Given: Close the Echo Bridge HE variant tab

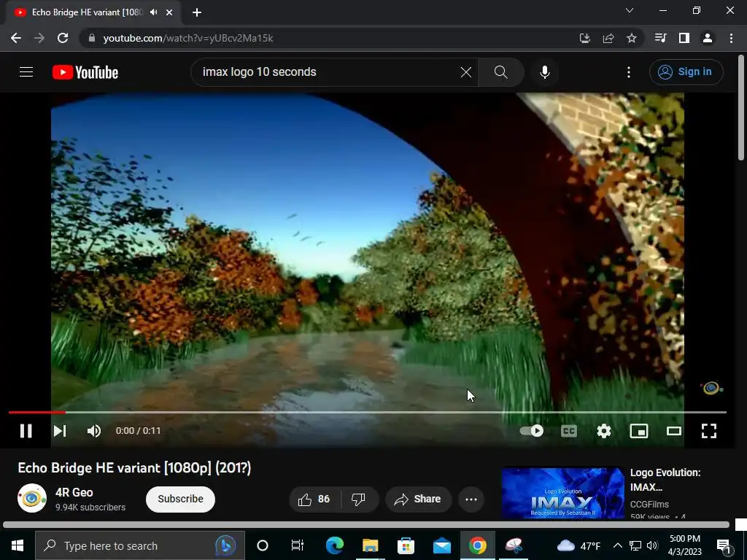Looking at the screenshot, I should click(x=169, y=12).
